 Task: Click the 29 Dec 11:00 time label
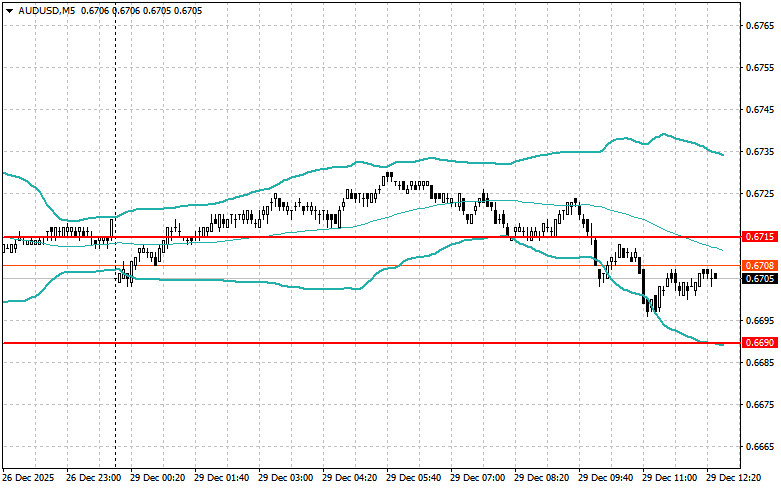point(669,478)
